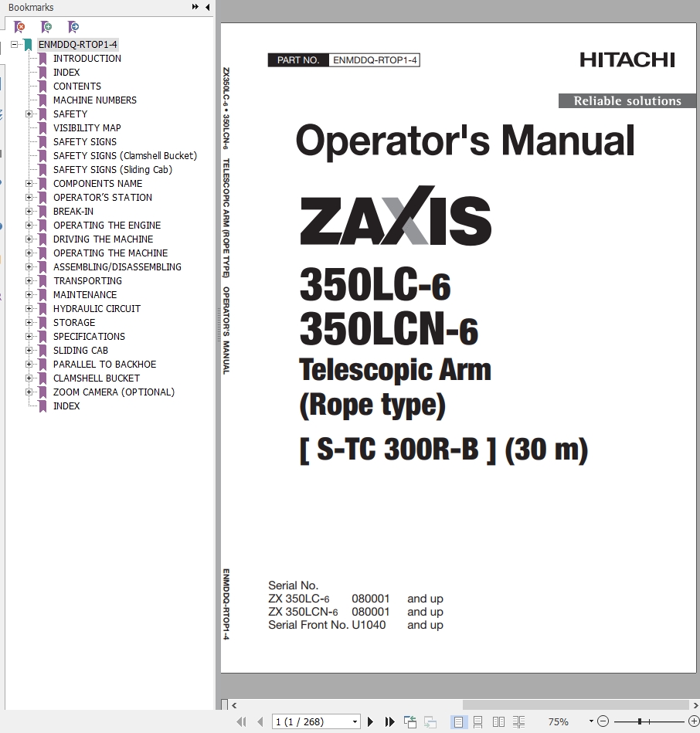Image resolution: width=700 pixels, height=733 pixels.
Task: Expand the DRIVING THE MACHINE bookmark
Action: [29, 239]
